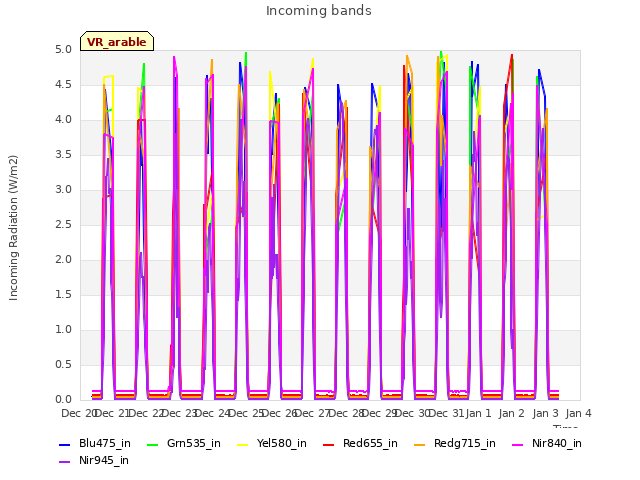
Task: Click the 4.5 y-axis tick label
Action: pos(63,85)
